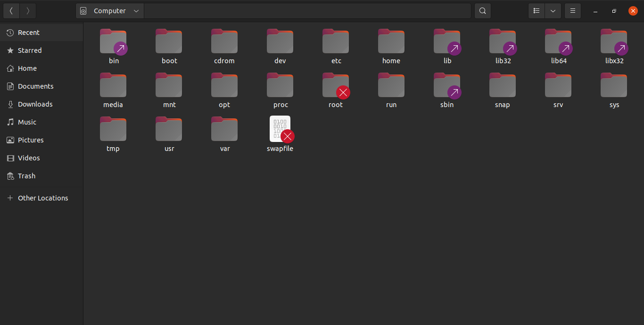Select the etc folder icon
The width and height of the screenshot is (644, 325).
click(x=336, y=42)
